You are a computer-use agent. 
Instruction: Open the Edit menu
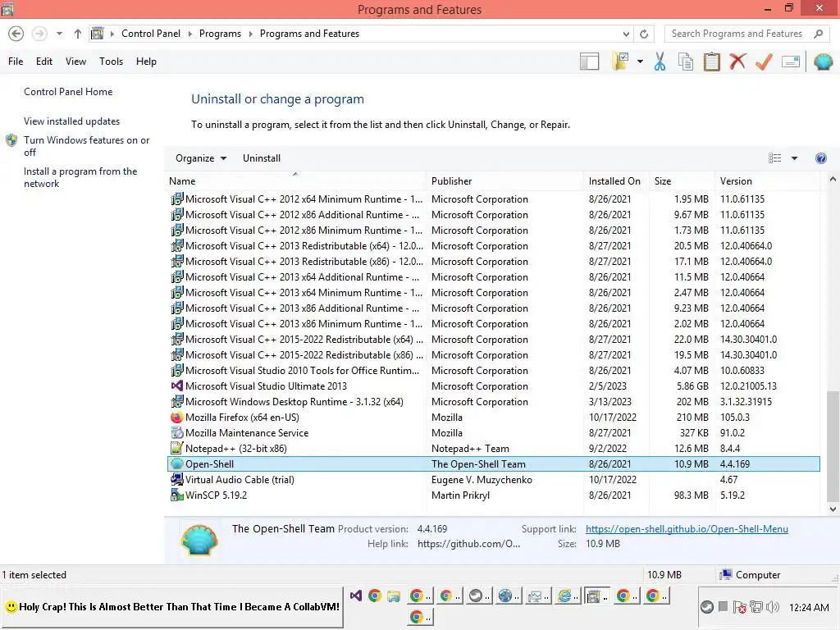point(44,62)
